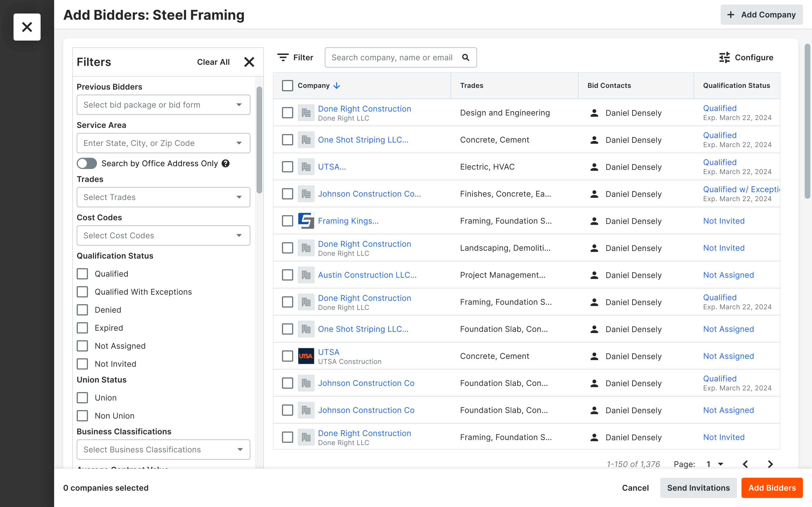Go to next page arrow
The height and width of the screenshot is (507, 812).
pos(770,464)
